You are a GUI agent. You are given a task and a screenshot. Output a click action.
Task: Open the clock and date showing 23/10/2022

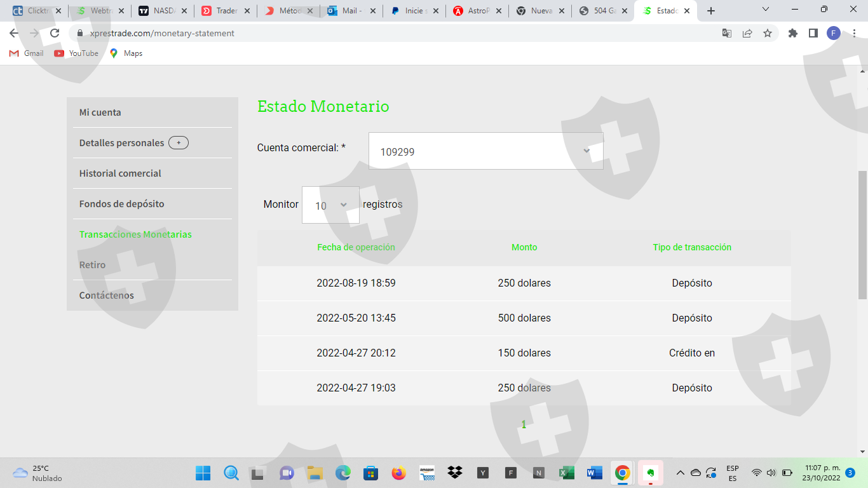point(822,473)
